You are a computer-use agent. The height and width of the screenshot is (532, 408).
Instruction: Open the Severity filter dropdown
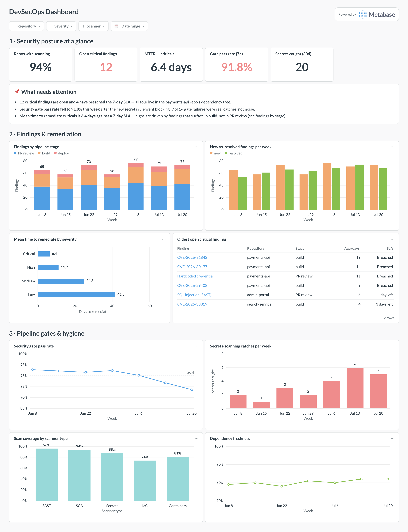coord(61,26)
